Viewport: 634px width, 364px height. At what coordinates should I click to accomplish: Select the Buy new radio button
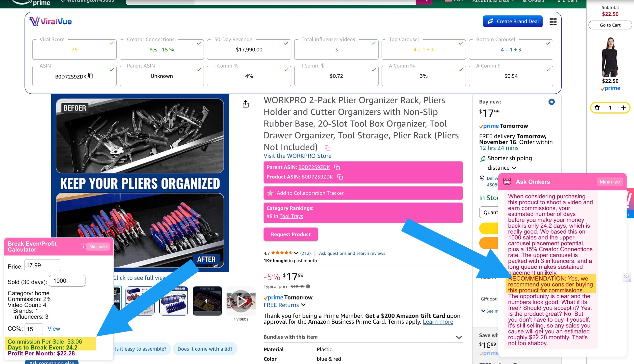point(551,102)
